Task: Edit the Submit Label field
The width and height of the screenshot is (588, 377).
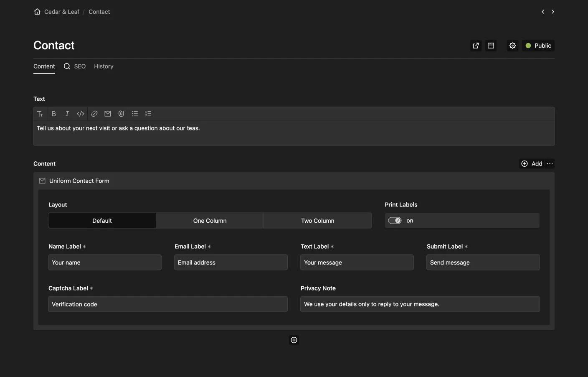Action: (483, 262)
